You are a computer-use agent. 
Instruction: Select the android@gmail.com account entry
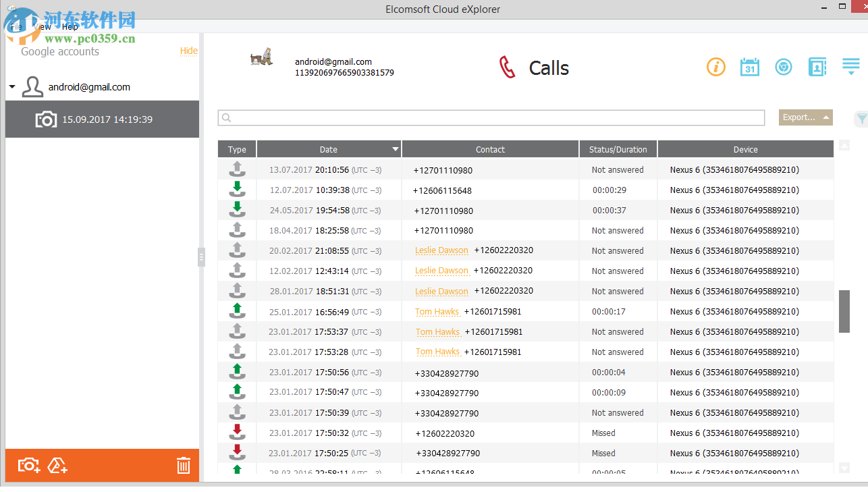coord(89,87)
